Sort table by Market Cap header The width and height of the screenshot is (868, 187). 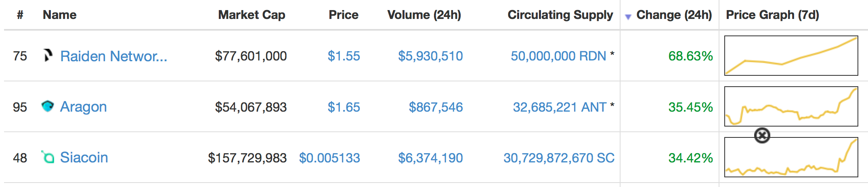pos(252,15)
